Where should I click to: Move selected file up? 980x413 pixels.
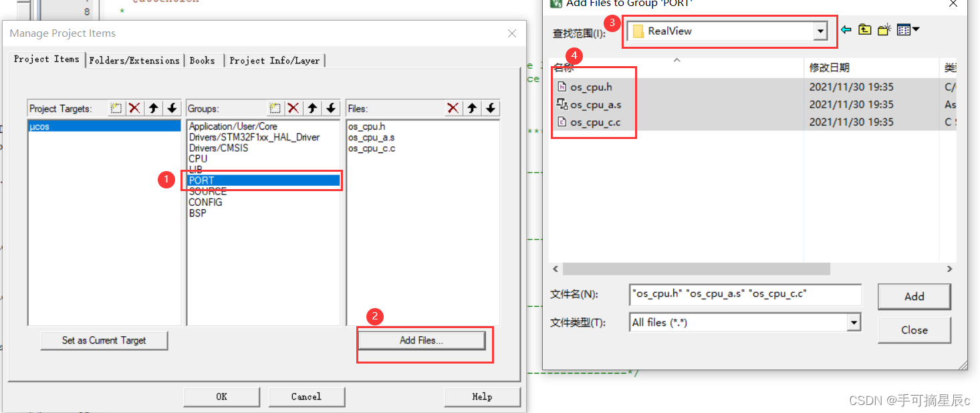point(472,108)
